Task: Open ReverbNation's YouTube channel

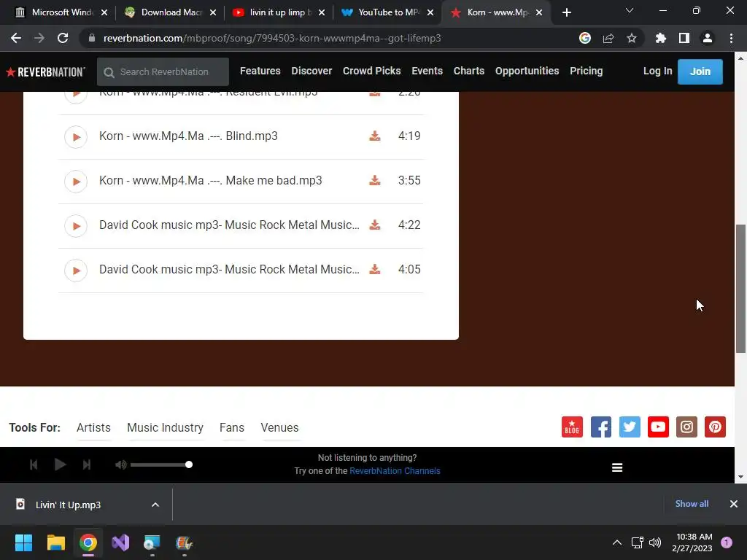Action: point(658,427)
